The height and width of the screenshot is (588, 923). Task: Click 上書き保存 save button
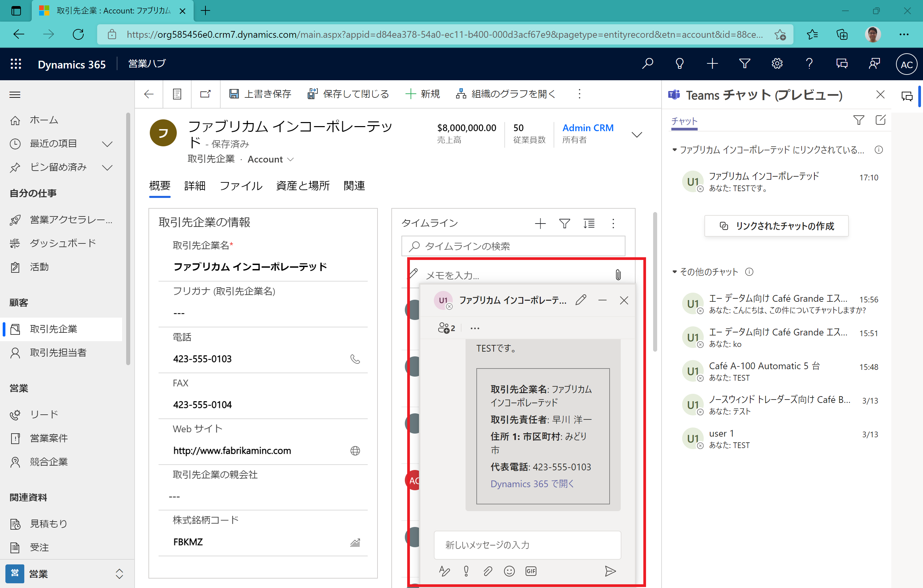(260, 94)
